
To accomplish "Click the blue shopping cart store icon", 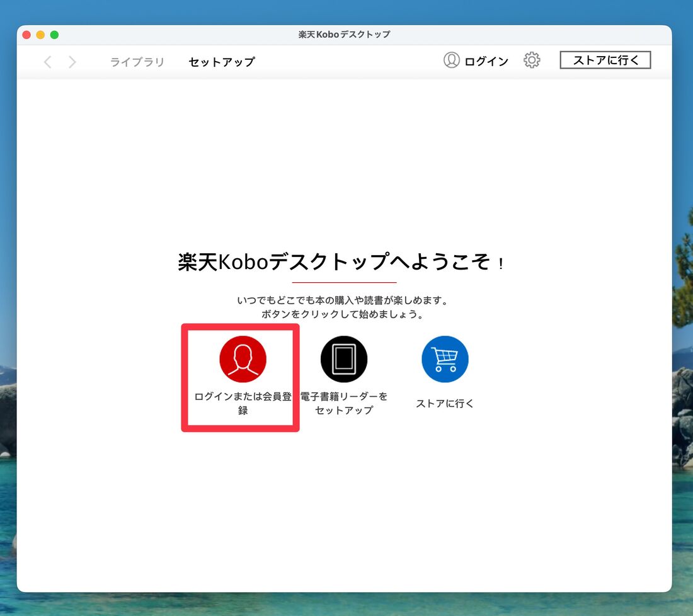I will [445, 359].
